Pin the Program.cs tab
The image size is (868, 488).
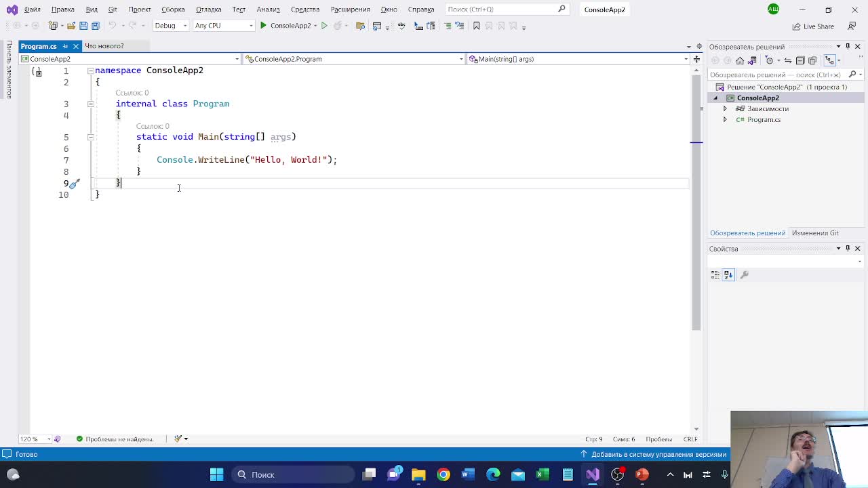(x=65, y=46)
